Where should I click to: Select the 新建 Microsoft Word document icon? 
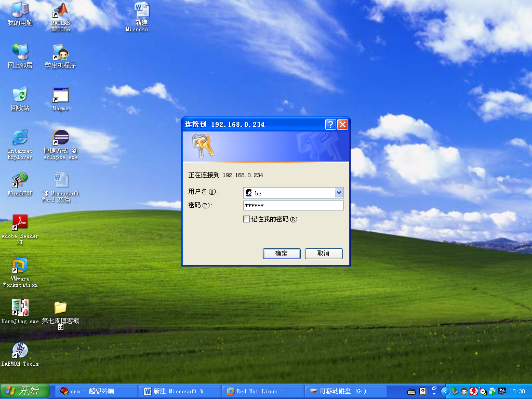click(141, 17)
